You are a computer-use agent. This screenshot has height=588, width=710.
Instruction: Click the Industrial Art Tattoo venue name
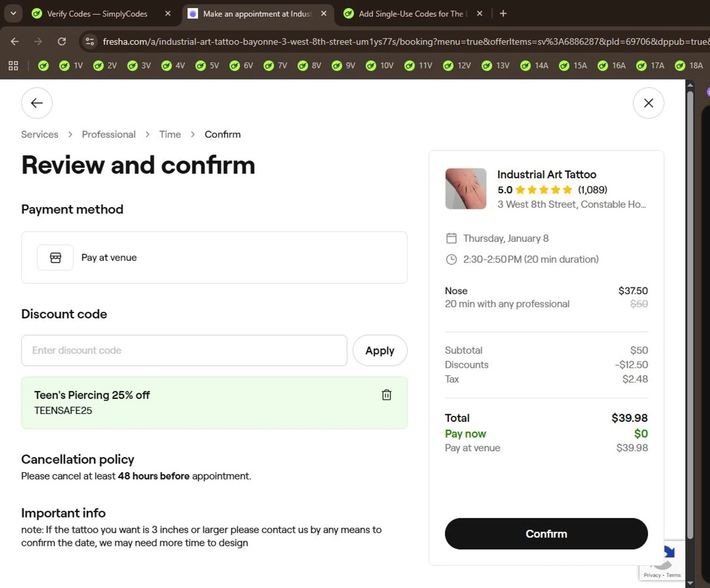547,175
